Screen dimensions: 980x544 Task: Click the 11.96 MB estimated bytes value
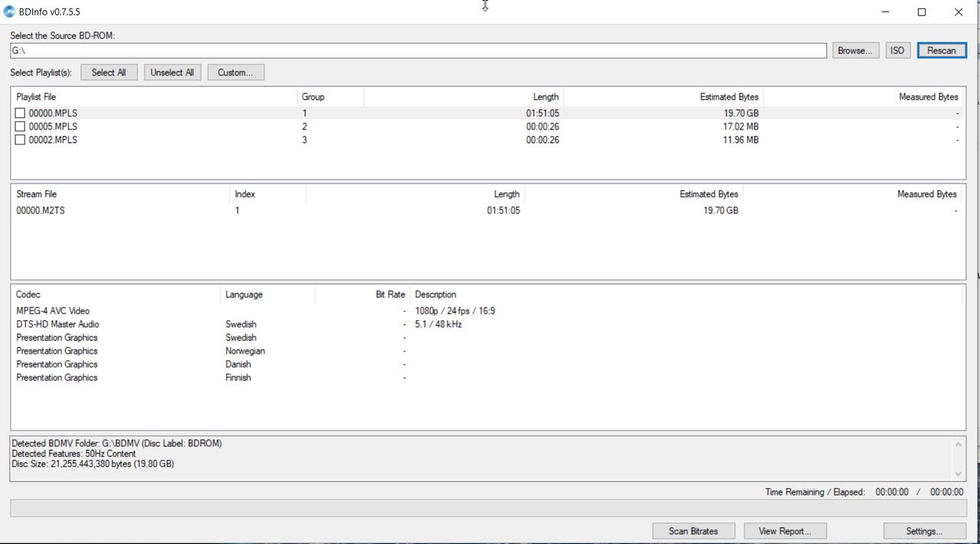click(740, 140)
